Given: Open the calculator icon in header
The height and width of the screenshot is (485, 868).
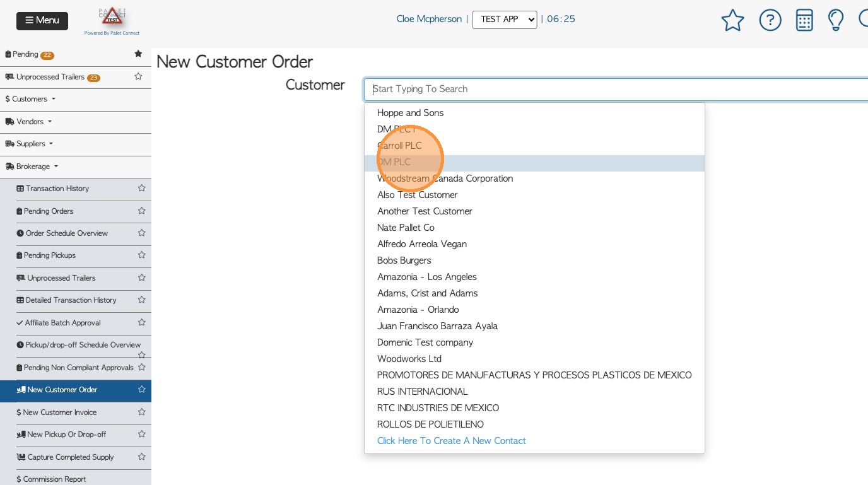Looking at the screenshot, I should click(x=804, y=20).
